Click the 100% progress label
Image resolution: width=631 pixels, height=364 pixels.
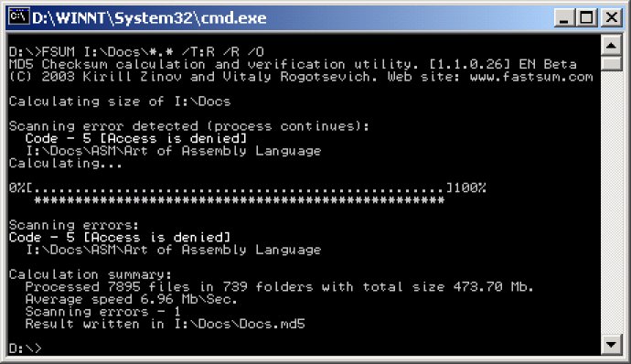[x=469, y=187]
